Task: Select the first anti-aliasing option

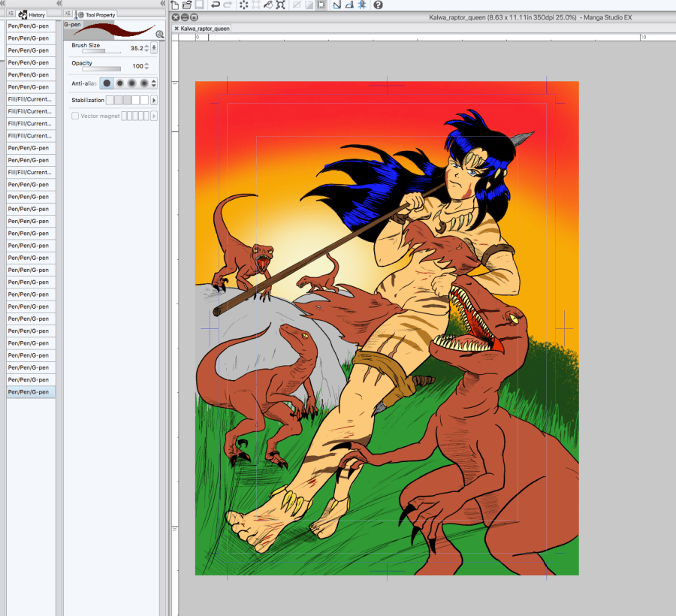Action: (x=107, y=83)
